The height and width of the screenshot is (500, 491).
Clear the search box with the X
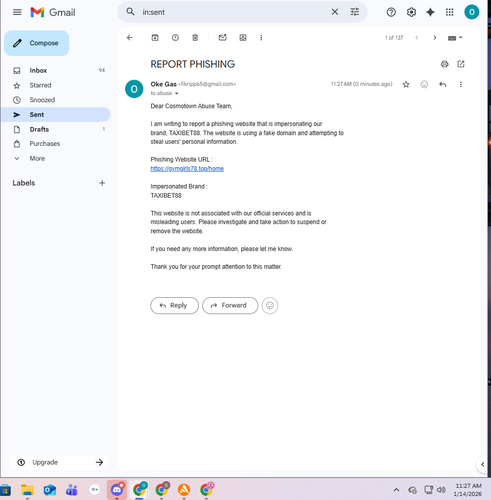tap(335, 12)
